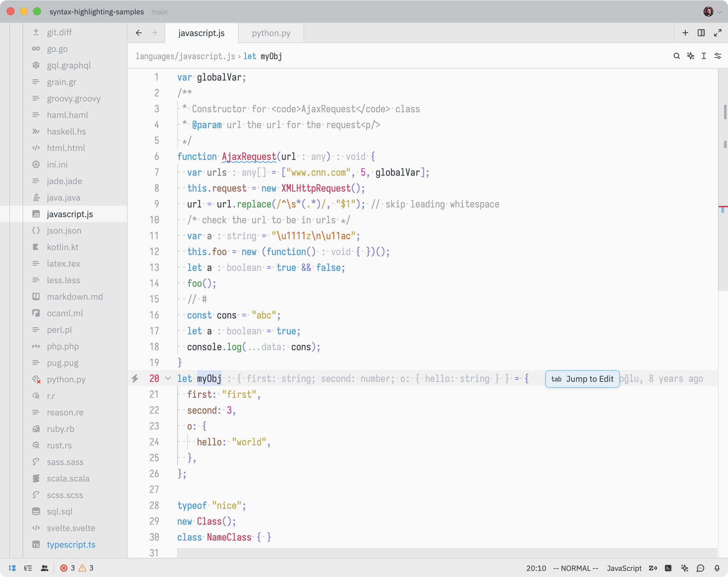
Task: Open the user avatar menu
Action: (x=712, y=12)
